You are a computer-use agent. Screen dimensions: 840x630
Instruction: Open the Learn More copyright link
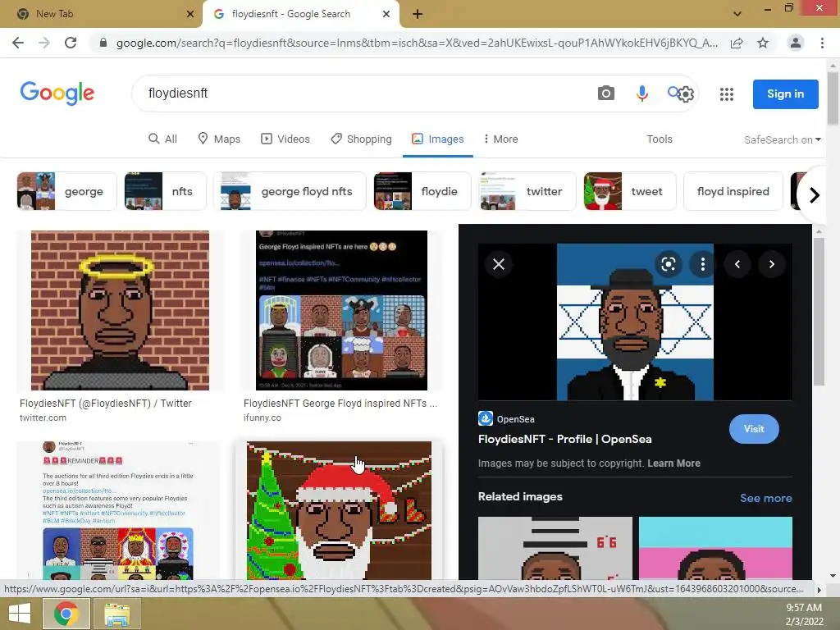[673, 463]
